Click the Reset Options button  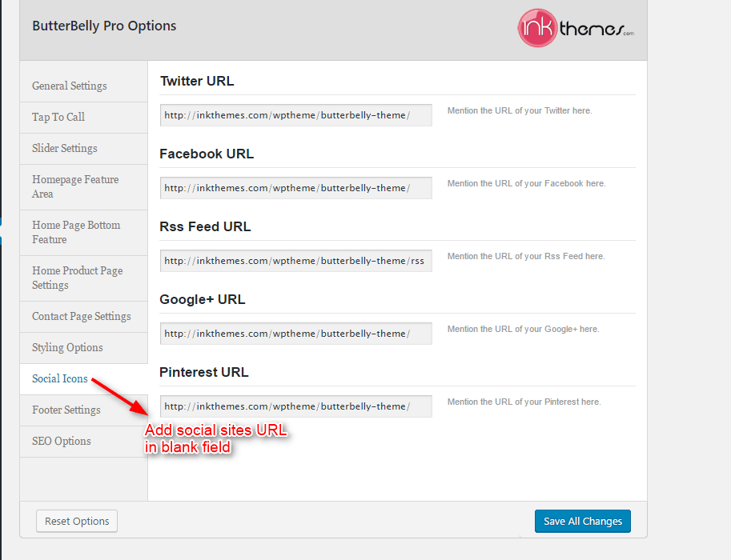tap(77, 521)
